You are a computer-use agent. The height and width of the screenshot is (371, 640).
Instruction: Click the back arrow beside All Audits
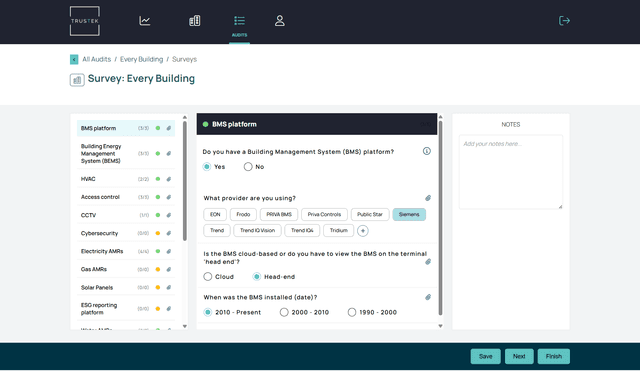[x=74, y=60]
